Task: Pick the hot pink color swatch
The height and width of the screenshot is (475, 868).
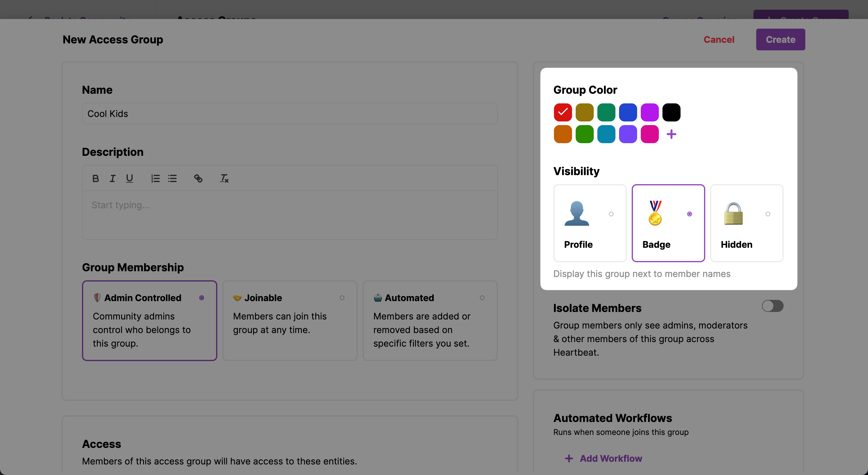Action: (x=650, y=134)
